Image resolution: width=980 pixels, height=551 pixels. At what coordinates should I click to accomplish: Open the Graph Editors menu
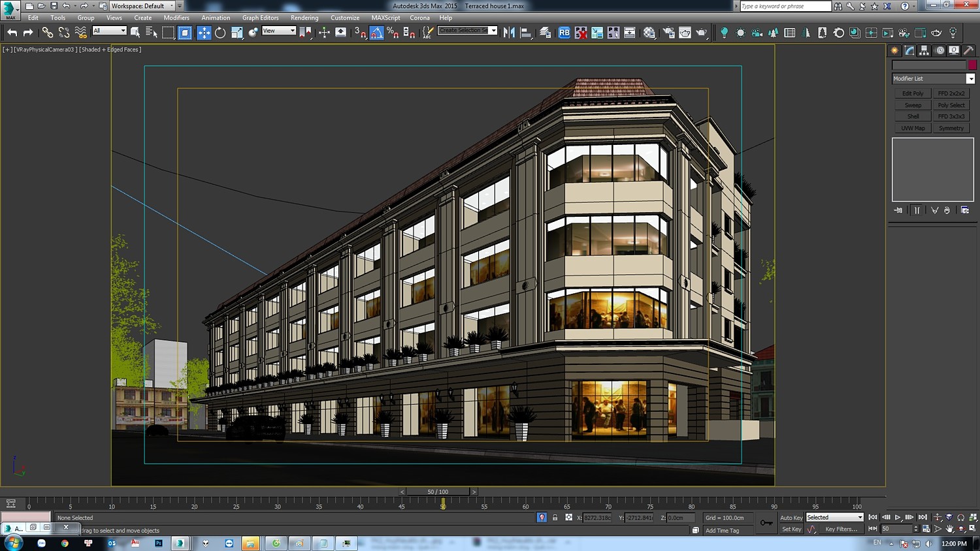click(x=260, y=18)
